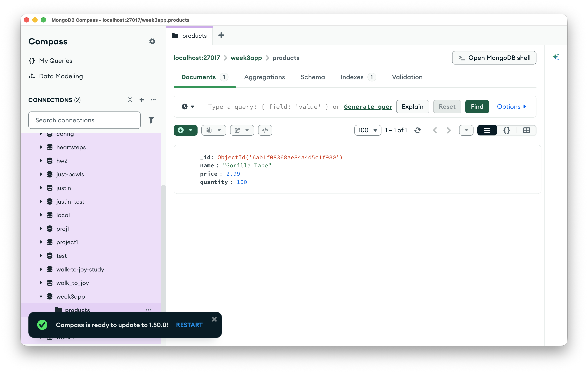Switch to list view

pyautogui.click(x=487, y=130)
